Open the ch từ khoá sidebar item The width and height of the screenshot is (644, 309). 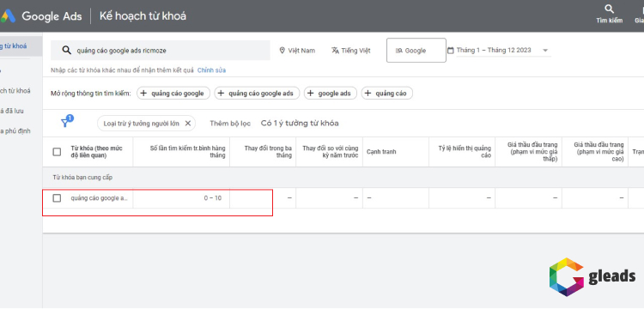pos(15,91)
